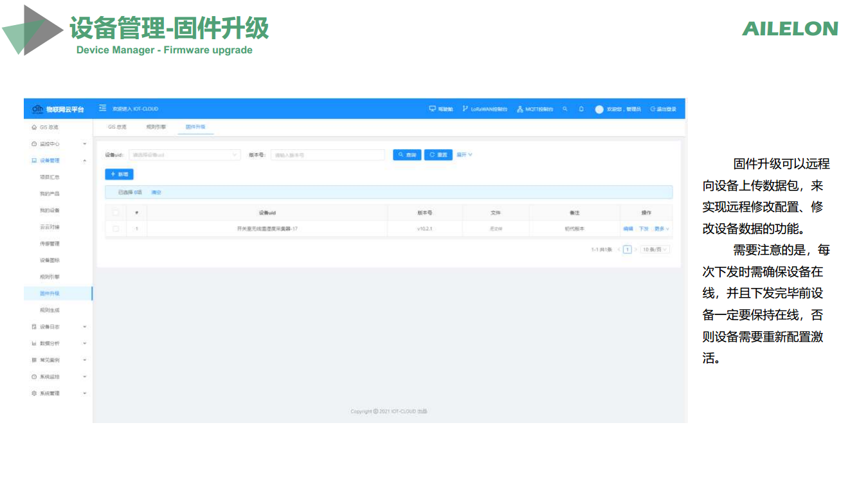Click the 版本号 column header
The height and width of the screenshot is (488, 868).
(424, 213)
